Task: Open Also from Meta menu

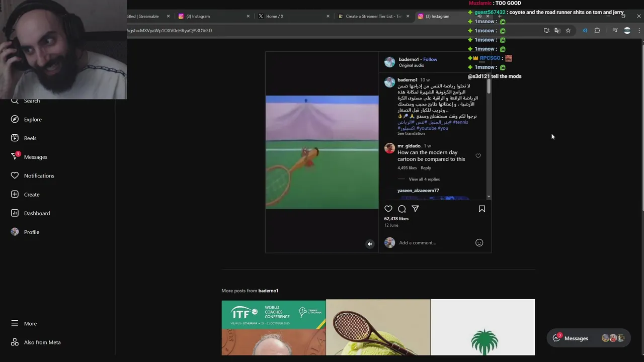Action: click(35, 342)
